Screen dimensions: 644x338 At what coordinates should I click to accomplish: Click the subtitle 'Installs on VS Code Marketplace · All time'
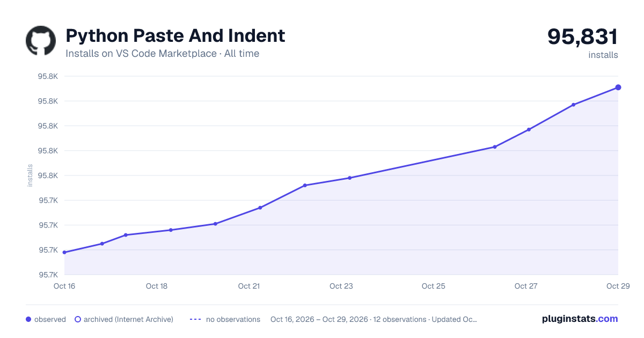tap(162, 54)
